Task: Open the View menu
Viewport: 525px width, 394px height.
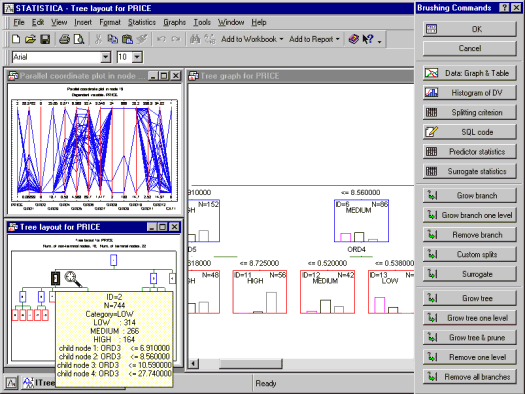Action: click(59, 22)
